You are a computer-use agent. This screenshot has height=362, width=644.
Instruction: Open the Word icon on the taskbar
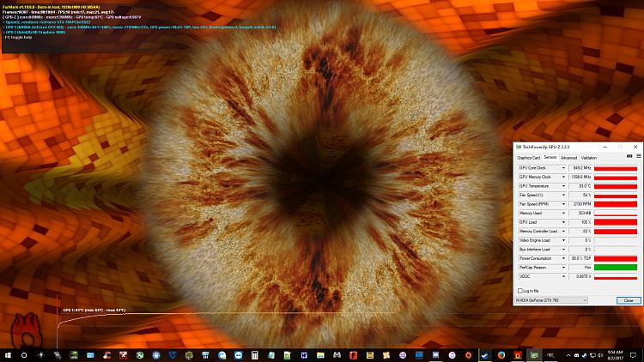pyautogui.click(x=304, y=355)
